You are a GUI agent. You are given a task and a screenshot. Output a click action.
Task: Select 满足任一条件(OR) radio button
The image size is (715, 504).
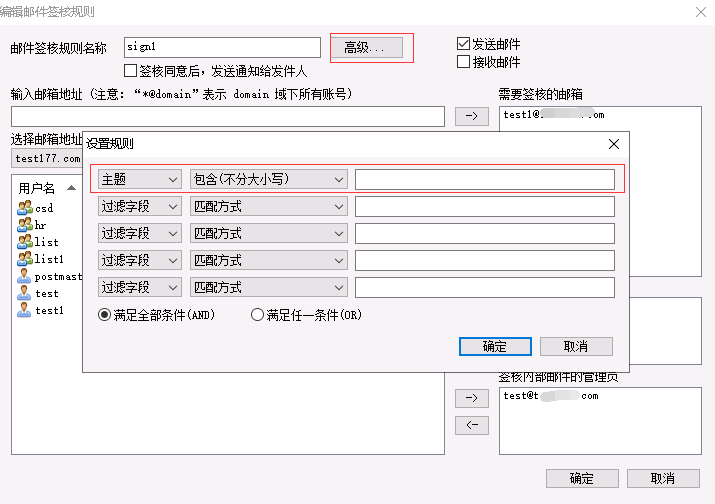pyautogui.click(x=257, y=314)
